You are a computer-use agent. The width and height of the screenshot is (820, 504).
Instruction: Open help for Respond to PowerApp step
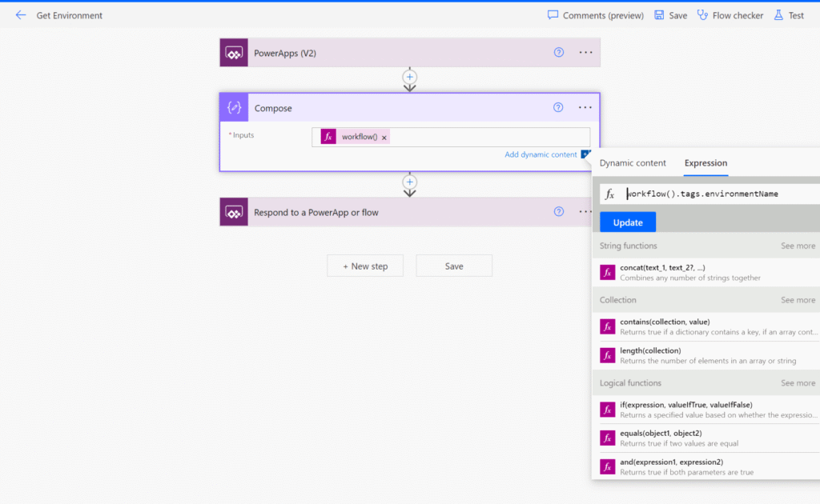(558, 211)
